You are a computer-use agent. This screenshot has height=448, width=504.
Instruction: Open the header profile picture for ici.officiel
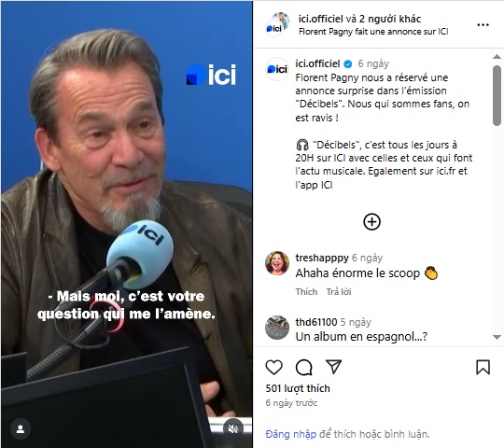[x=277, y=25]
